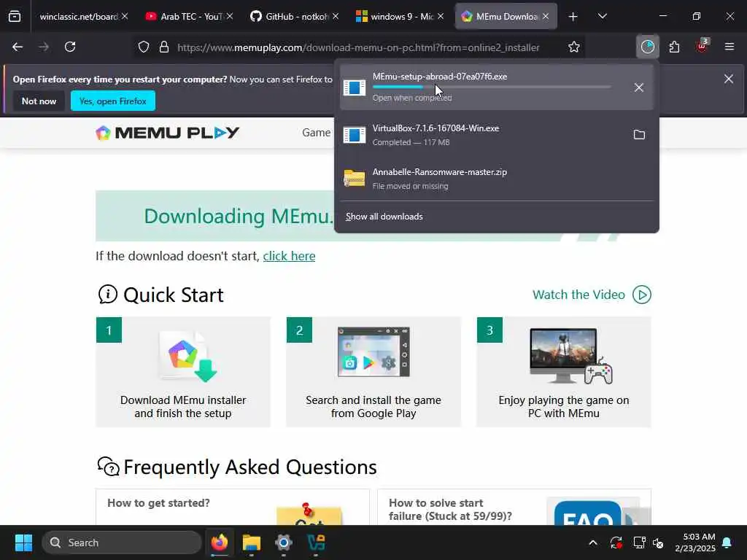Screen dimensions: 747x560
Task: Open the Windows Start menu
Action: tap(23, 542)
